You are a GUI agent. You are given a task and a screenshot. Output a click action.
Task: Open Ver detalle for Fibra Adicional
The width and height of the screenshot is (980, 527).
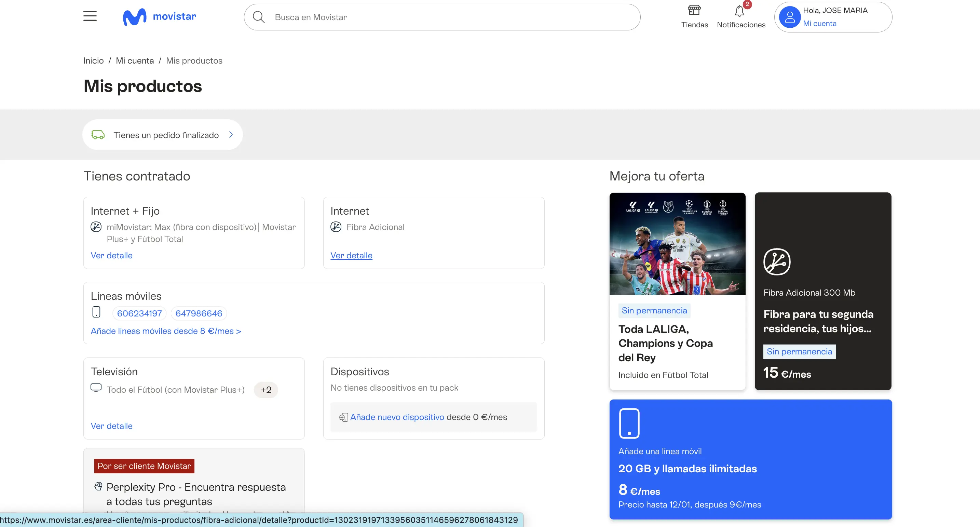click(x=351, y=255)
